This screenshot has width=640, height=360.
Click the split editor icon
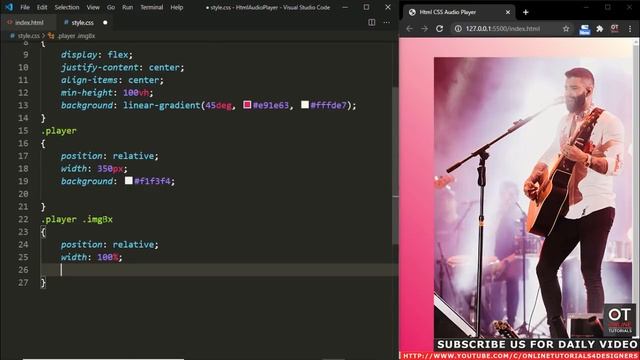(371, 22)
